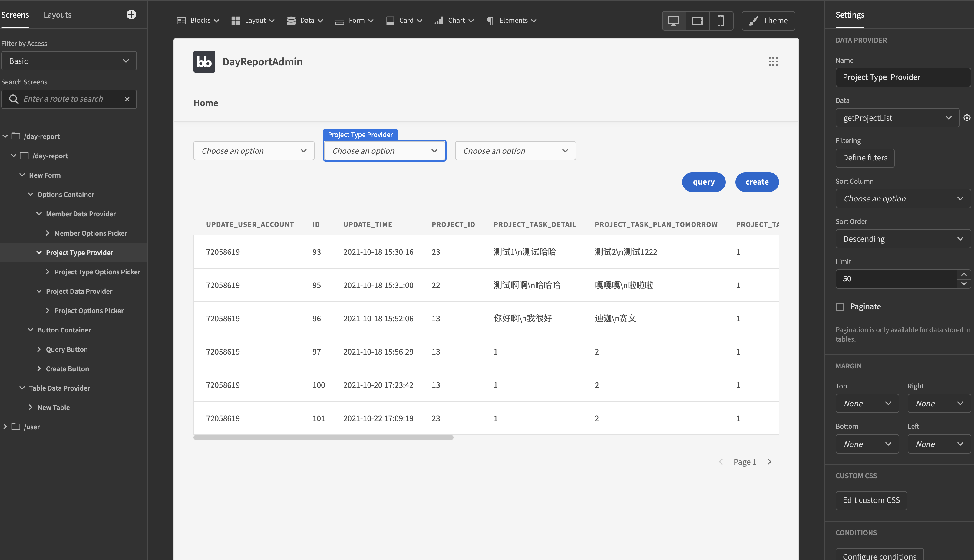974x560 pixels.
Task: Click the Edit custom CSS button
Action: (871, 500)
